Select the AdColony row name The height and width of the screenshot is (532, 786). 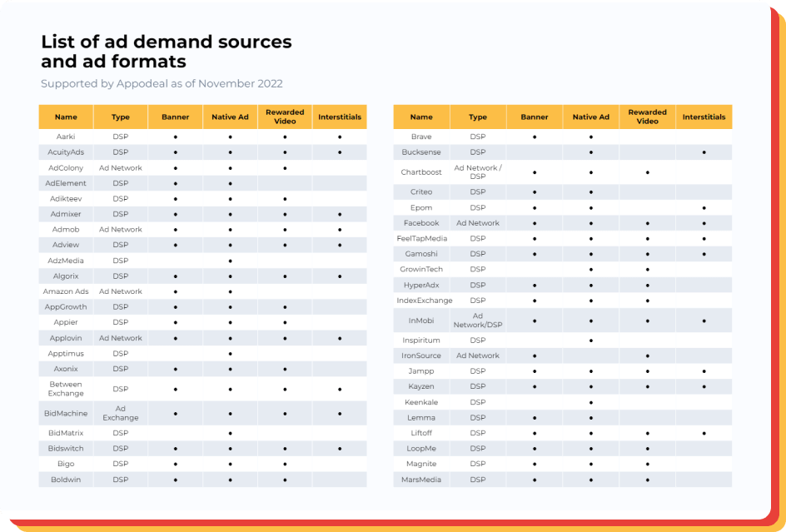(66, 168)
